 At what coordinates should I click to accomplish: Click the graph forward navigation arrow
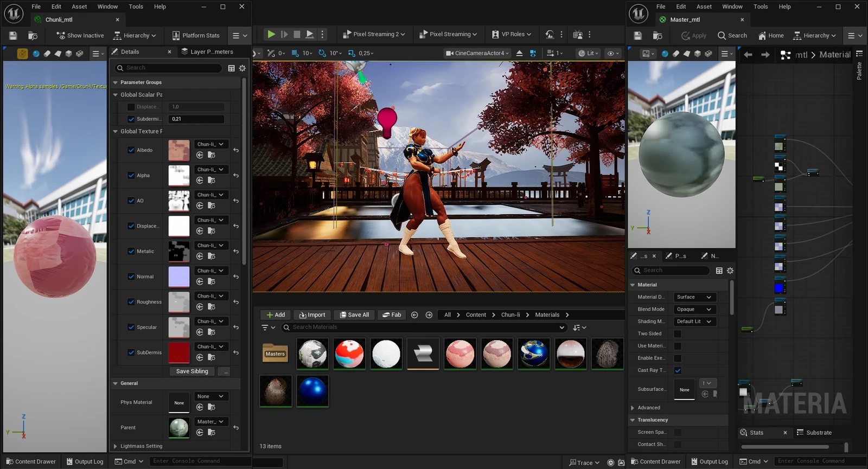pos(765,55)
